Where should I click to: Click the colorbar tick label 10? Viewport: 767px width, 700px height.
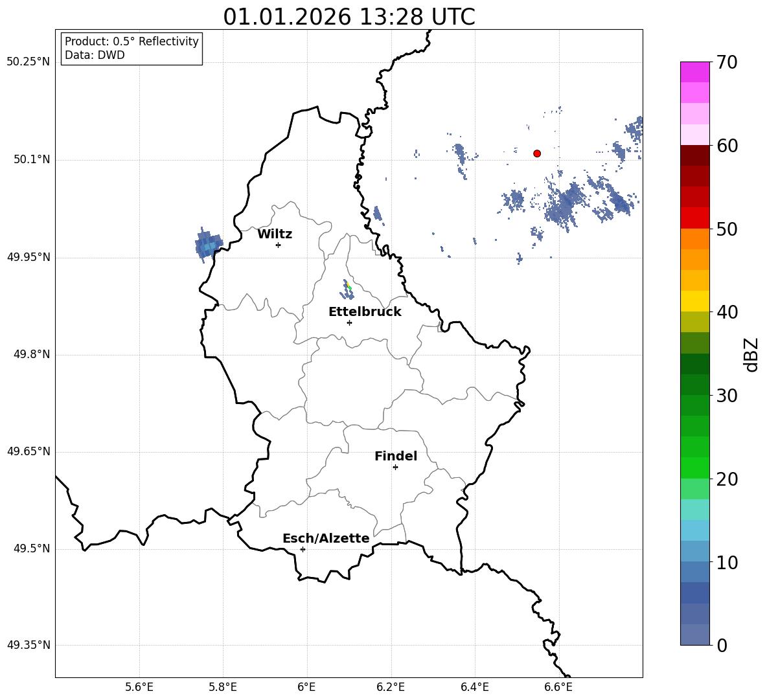[x=727, y=562]
